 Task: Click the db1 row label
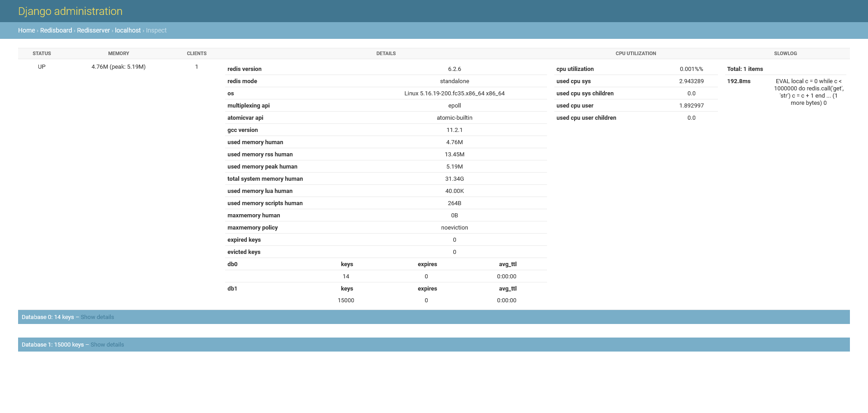tap(232, 289)
